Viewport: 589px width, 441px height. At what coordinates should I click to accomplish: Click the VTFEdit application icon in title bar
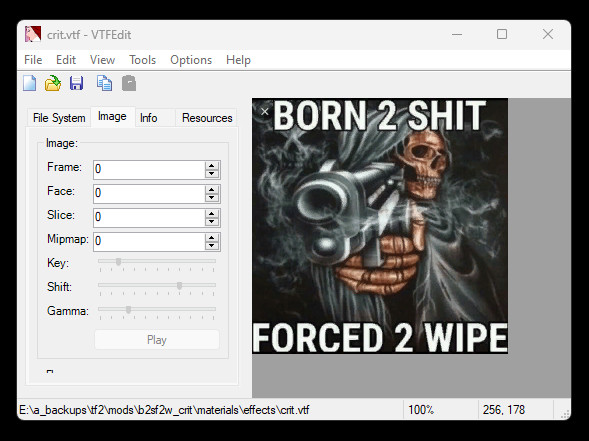33,34
